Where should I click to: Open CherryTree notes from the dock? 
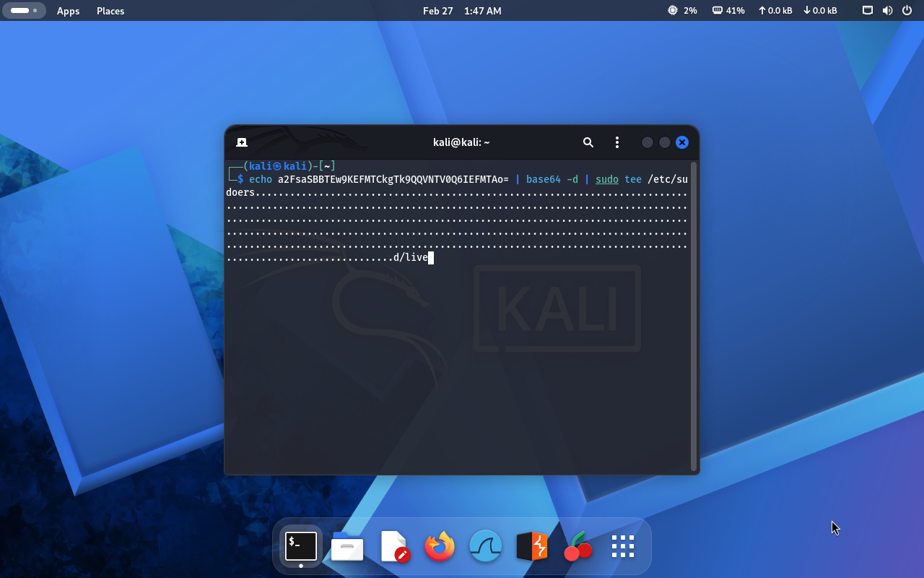[x=577, y=546]
